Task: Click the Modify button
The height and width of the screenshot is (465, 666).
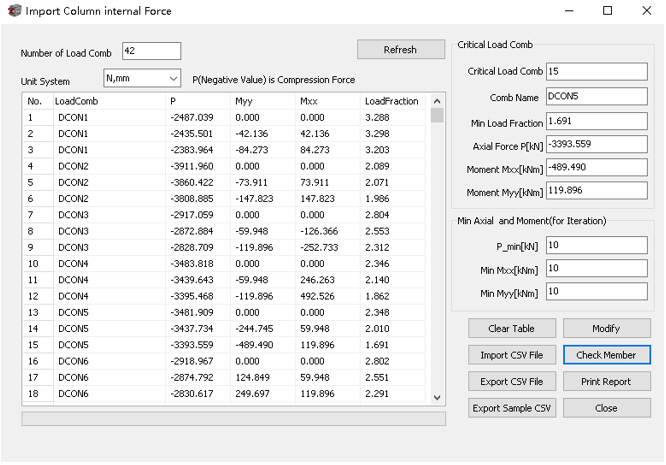Action: 607,329
